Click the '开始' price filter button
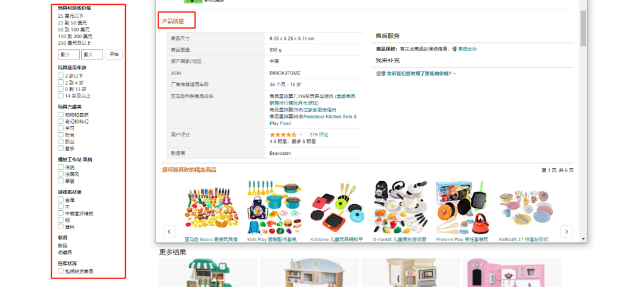Image resolution: width=644 pixels, height=287 pixels. pos(114,54)
